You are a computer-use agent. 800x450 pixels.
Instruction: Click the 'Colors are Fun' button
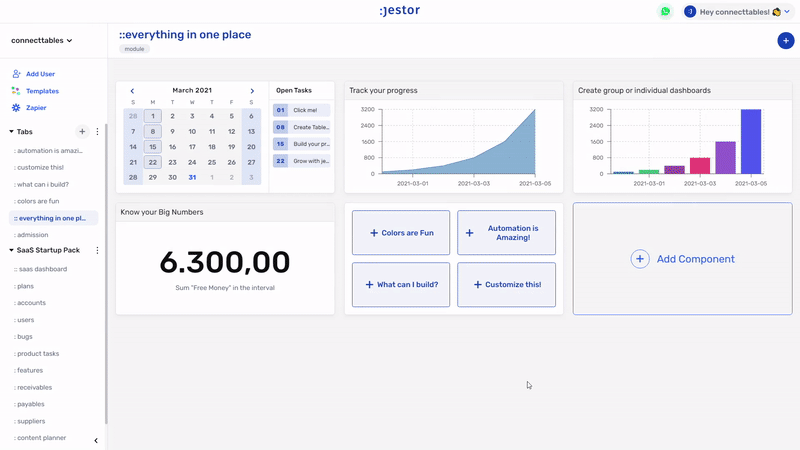(401, 233)
